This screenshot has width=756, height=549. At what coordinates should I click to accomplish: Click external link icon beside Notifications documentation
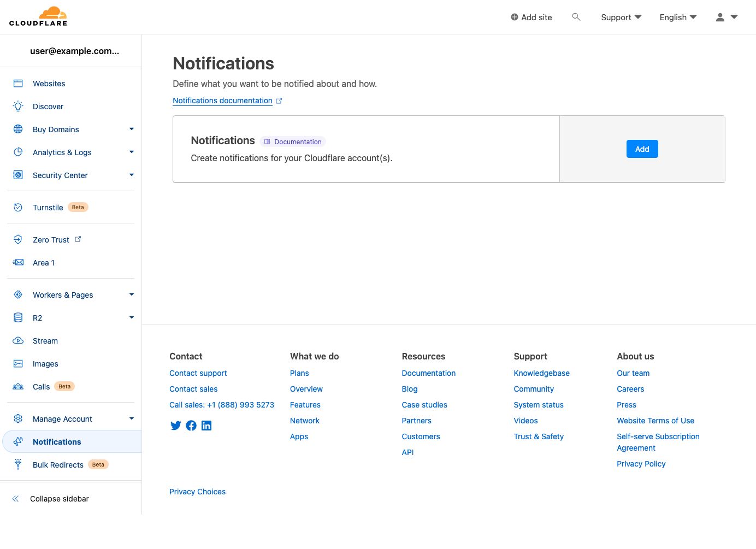(x=279, y=101)
